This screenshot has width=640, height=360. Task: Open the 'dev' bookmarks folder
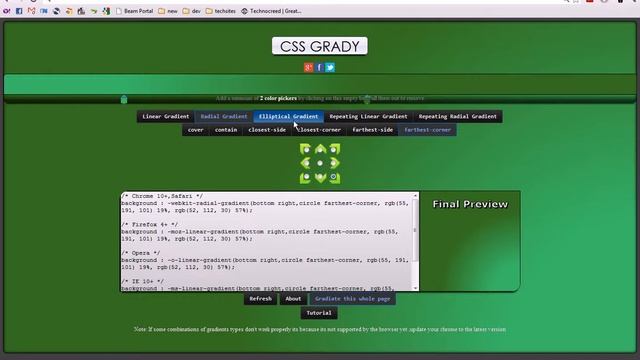(x=192, y=11)
